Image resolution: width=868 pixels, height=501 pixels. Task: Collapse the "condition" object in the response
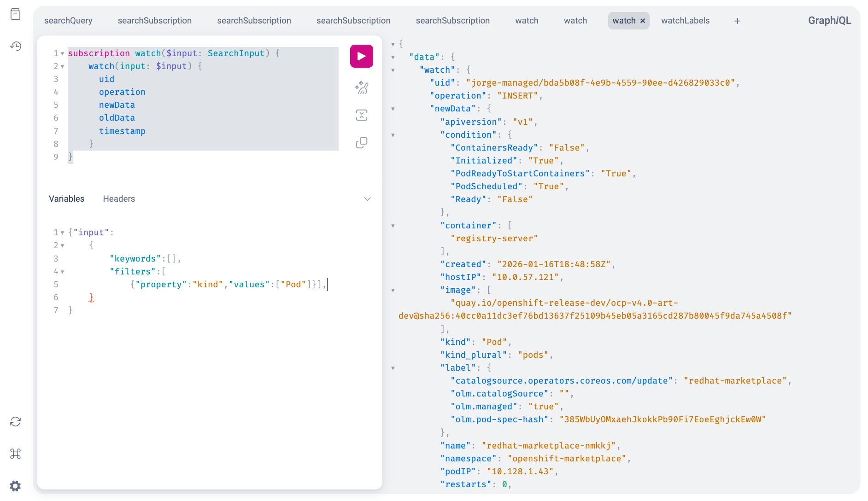click(x=393, y=135)
